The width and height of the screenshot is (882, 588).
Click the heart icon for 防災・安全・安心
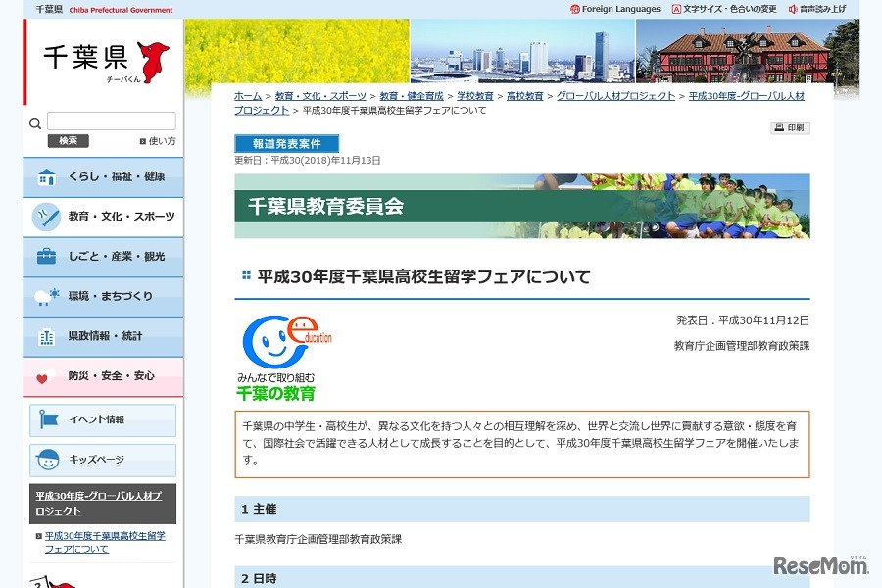click(x=46, y=376)
